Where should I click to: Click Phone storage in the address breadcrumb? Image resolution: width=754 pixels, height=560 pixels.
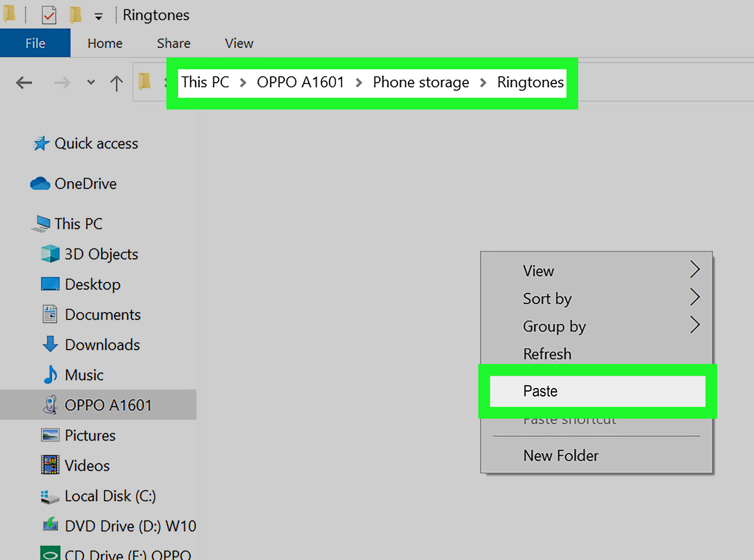(x=421, y=82)
